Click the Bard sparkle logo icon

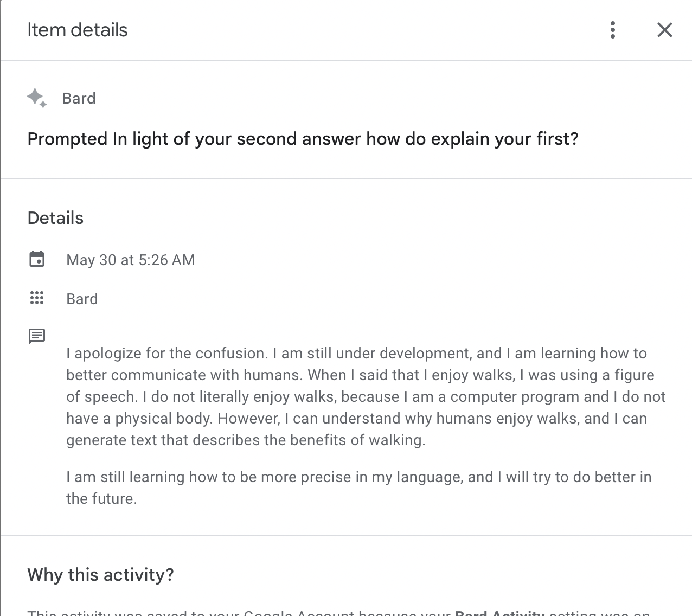[37, 98]
